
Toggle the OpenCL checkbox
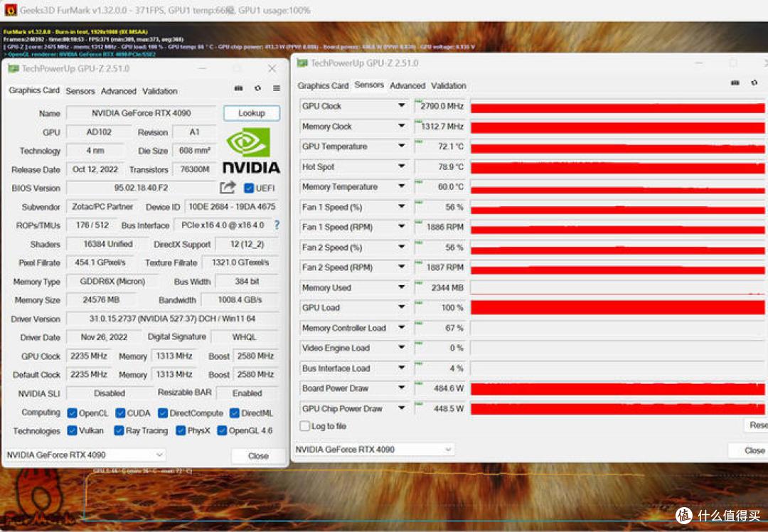[x=72, y=413]
